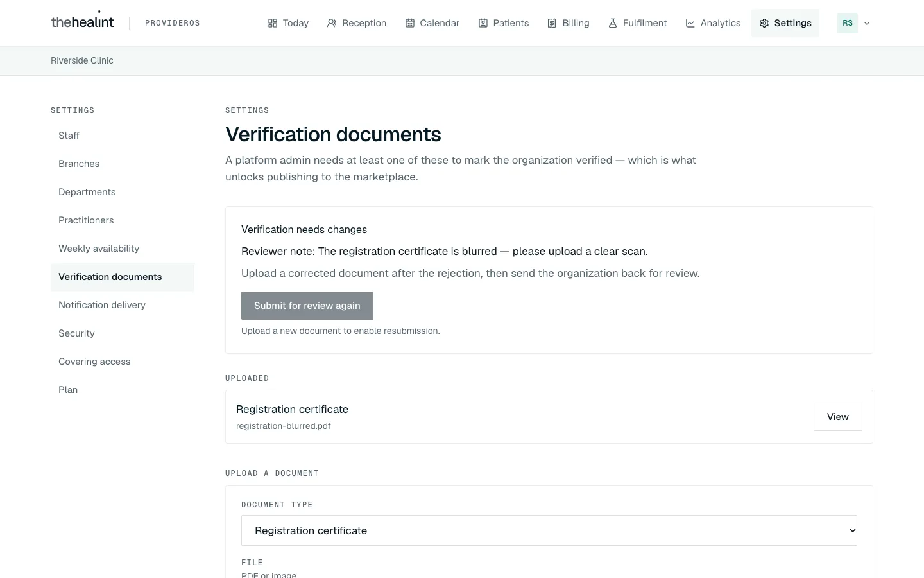Open the Today tab

(288, 23)
